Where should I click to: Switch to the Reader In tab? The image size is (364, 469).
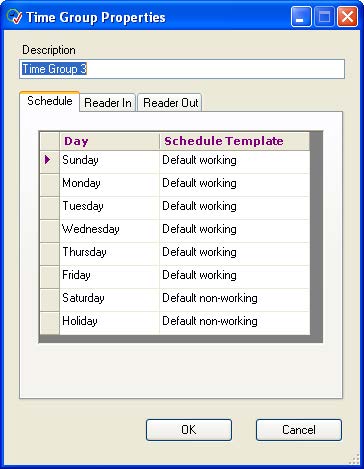[108, 102]
